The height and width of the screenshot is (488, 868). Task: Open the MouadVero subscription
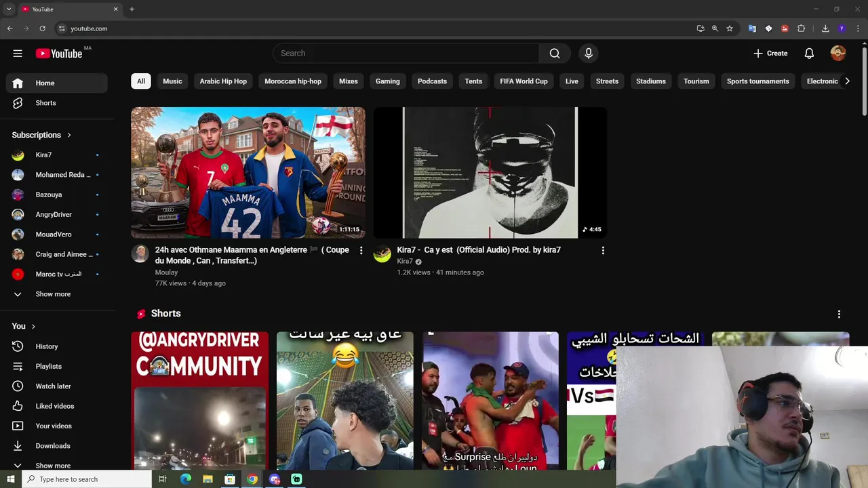click(x=57, y=235)
